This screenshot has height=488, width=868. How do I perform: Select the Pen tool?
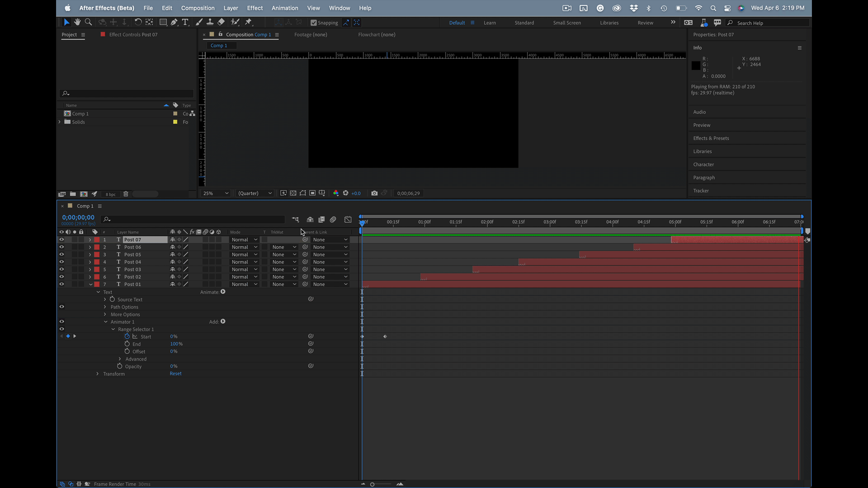pyautogui.click(x=174, y=22)
